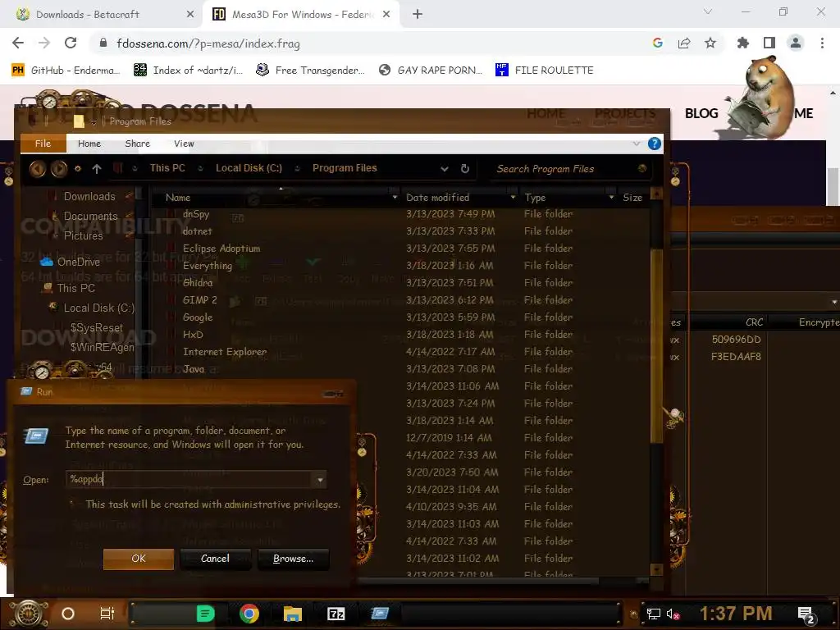Screen dimensions: 840x630
Task: Select the GIMP 2 folder
Action: pos(200,300)
